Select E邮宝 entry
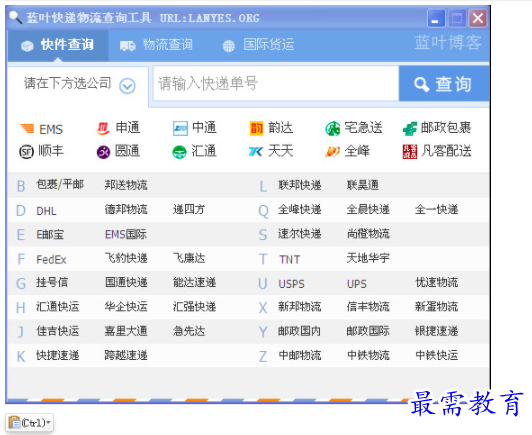 click(50, 234)
